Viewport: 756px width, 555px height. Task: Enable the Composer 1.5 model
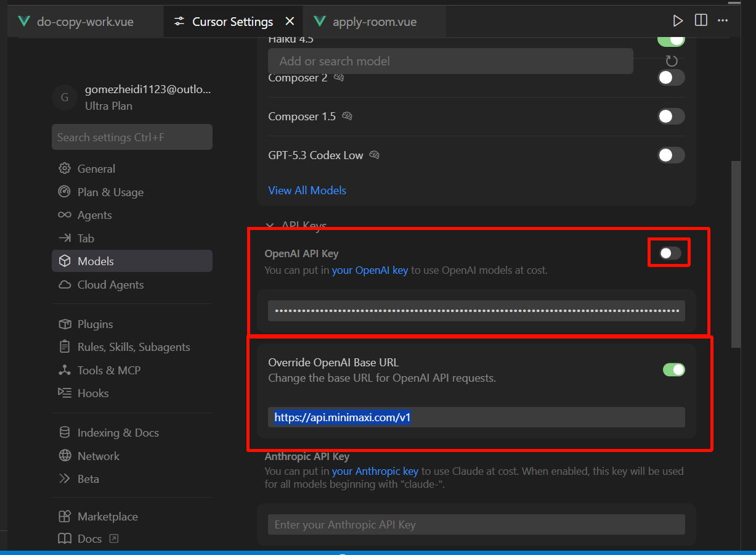(671, 116)
